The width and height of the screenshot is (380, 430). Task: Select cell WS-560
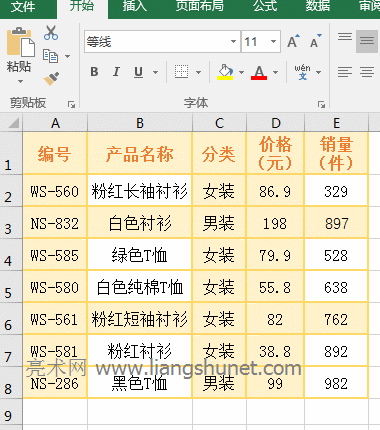(55, 191)
